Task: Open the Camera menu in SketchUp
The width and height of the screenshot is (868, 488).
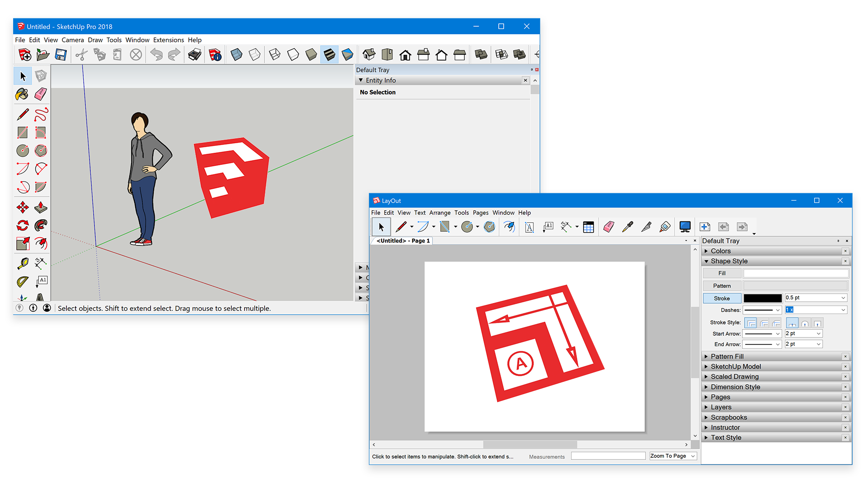Action: [72, 40]
